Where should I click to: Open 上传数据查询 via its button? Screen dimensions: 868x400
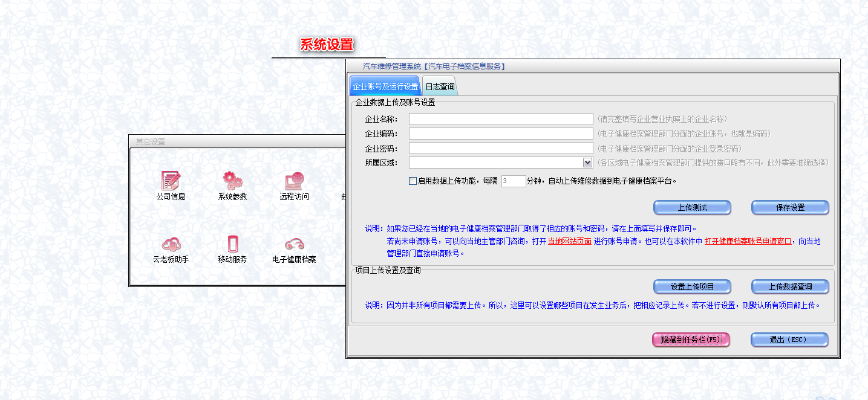(x=790, y=286)
